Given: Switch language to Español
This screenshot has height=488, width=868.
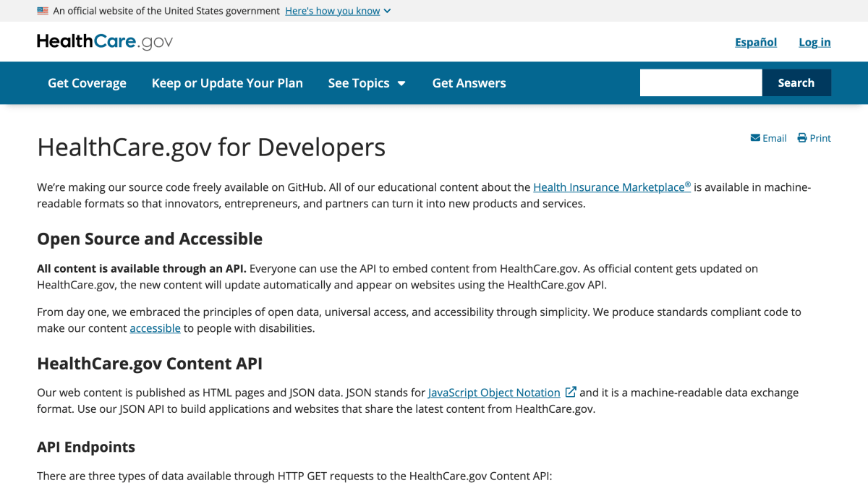Looking at the screenshot, I should click(756, 42).
